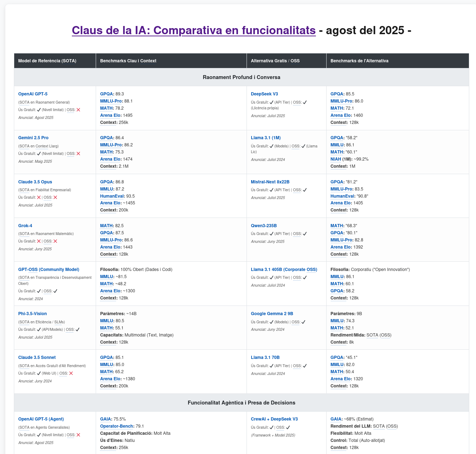Click the Arena Elo 1320 link for Llama 70B
This screenshot has width=476, height=454.
[x=340, y=379]
